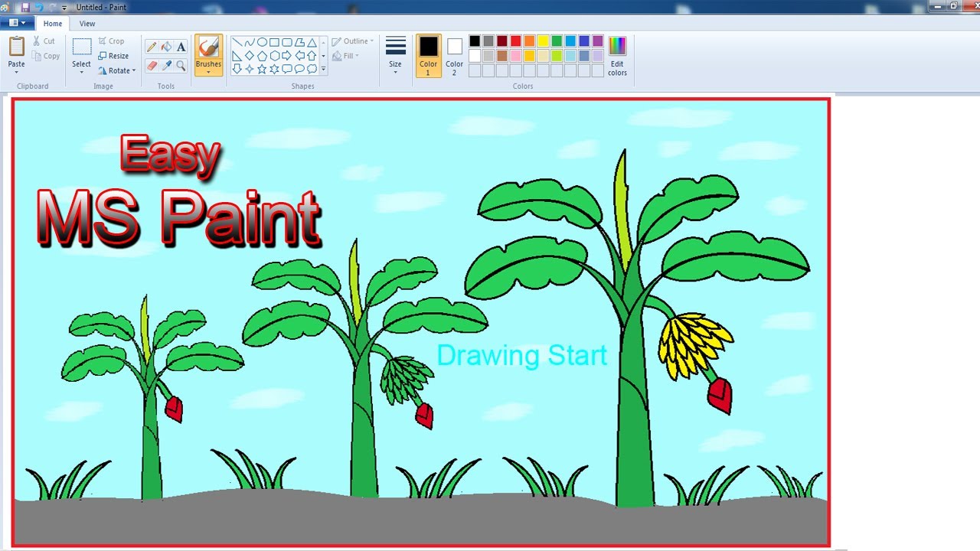Activate Color 2 background selector
Screen dimensions: 980x551
(455, 56)
